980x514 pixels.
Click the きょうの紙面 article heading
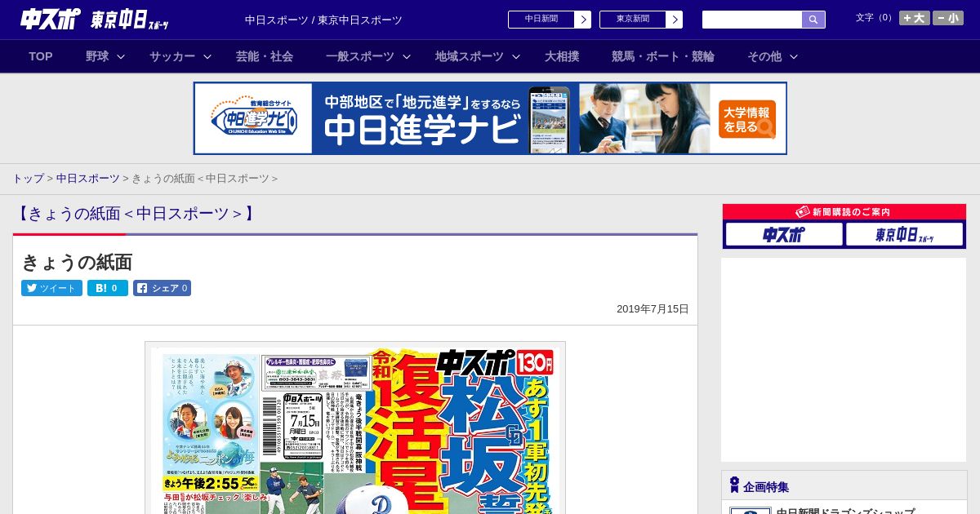[77, 262]
